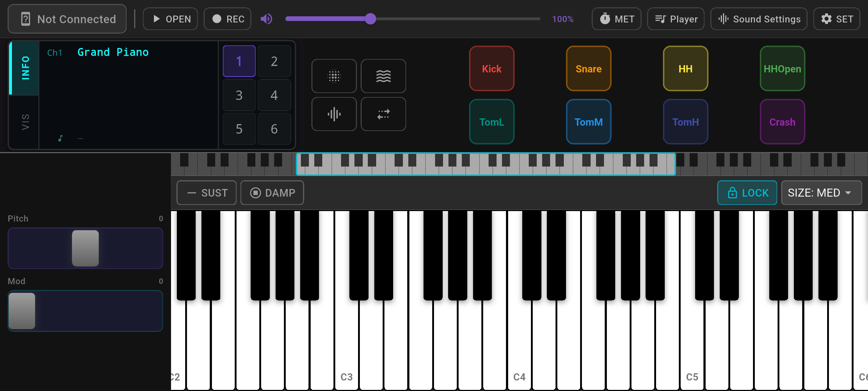Screen dimensions: 868x391
Task: Tap the HHOpen drum pad
Action: tap(782, 68)
